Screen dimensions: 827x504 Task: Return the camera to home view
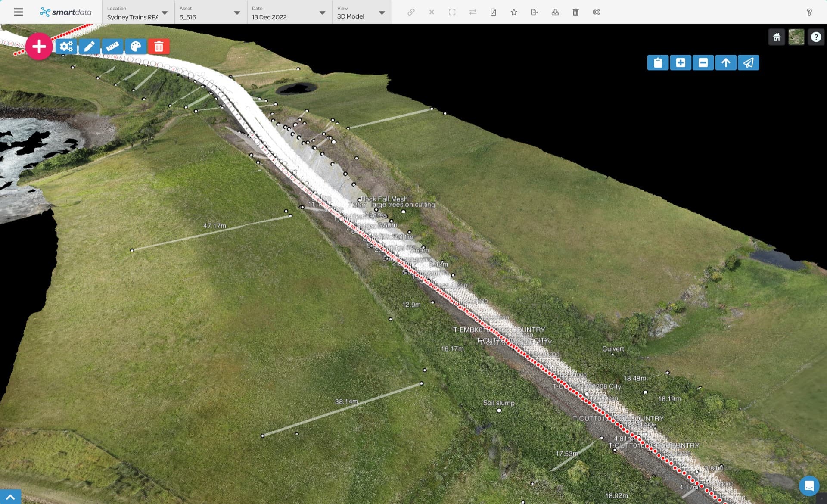click(x=777, y=37)
